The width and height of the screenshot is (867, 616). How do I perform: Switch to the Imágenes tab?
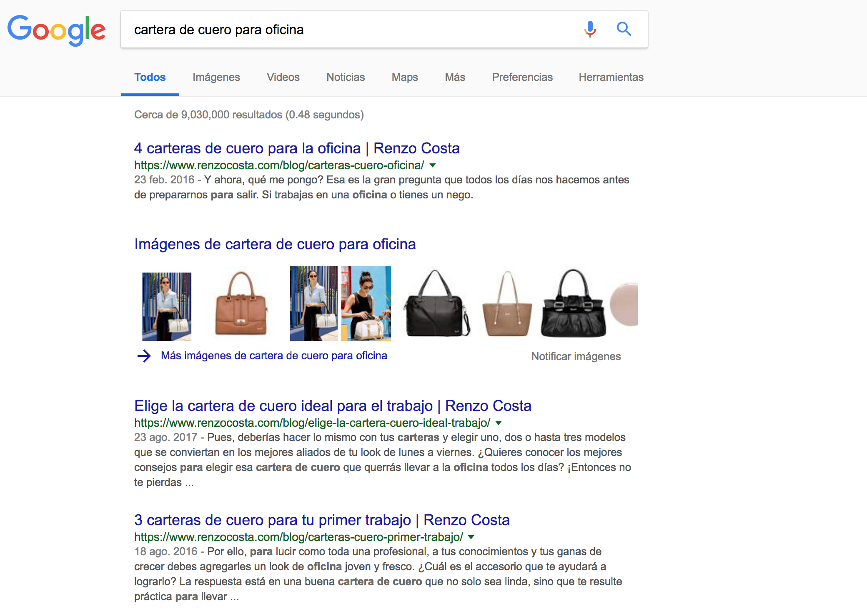coord(216,77)
